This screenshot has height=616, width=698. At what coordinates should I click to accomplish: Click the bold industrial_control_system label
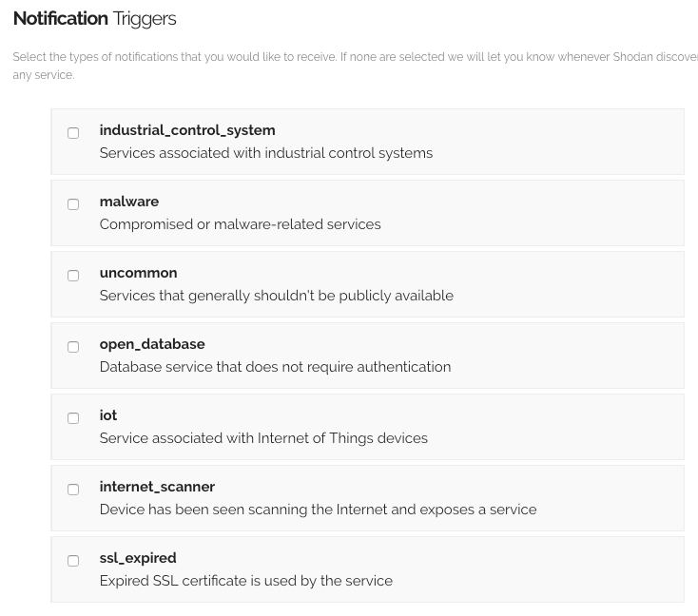tap(187, 130)
